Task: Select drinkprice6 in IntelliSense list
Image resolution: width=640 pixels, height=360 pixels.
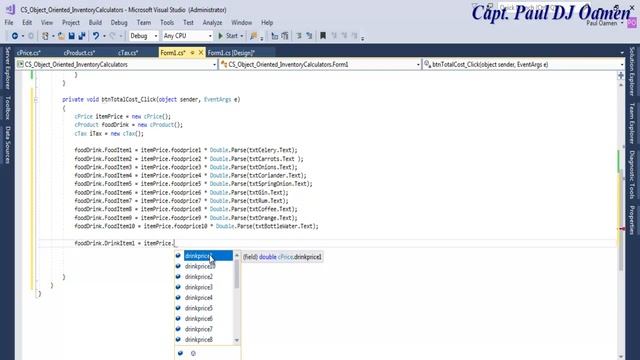Action: point(204,319)
